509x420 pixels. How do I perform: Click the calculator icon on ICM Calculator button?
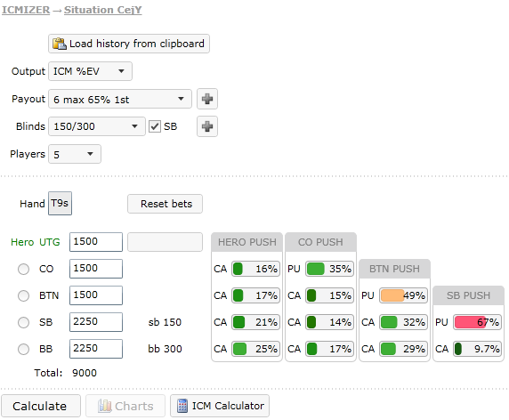pos(182,406)
